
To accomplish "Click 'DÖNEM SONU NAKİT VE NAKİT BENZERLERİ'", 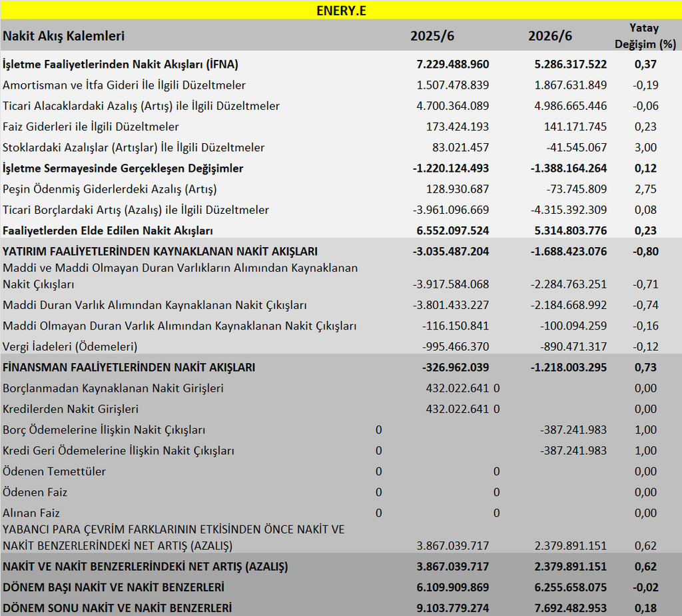I will pyautogui.click(x=117, y=608).
